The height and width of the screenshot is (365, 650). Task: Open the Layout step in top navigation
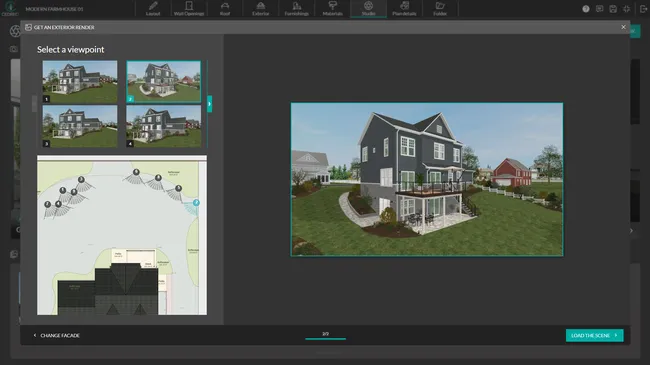click(153, 9)
